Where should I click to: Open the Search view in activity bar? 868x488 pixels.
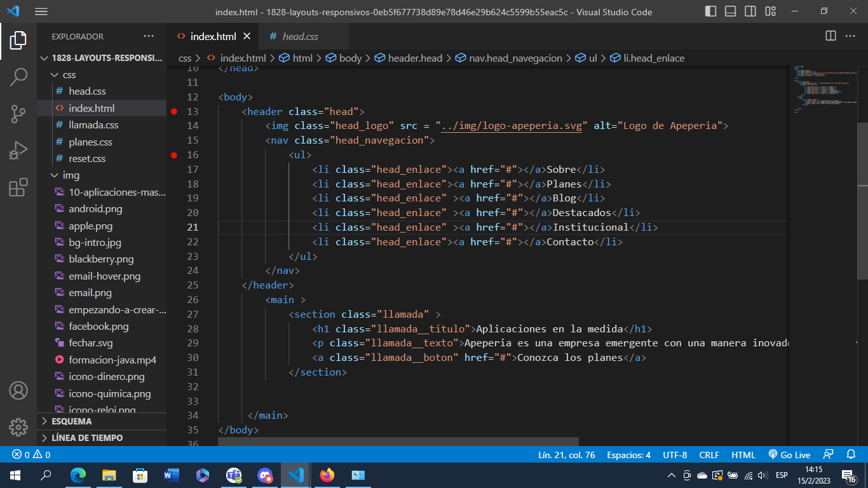pyautogui.click(x=18, y=77)
